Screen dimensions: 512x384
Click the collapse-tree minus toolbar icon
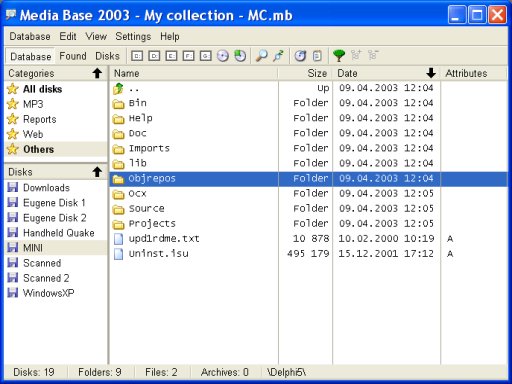[373, 55]
